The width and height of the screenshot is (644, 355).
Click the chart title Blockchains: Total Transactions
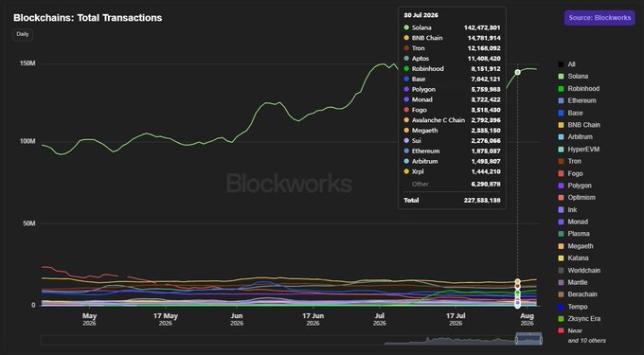pos(87,18)
